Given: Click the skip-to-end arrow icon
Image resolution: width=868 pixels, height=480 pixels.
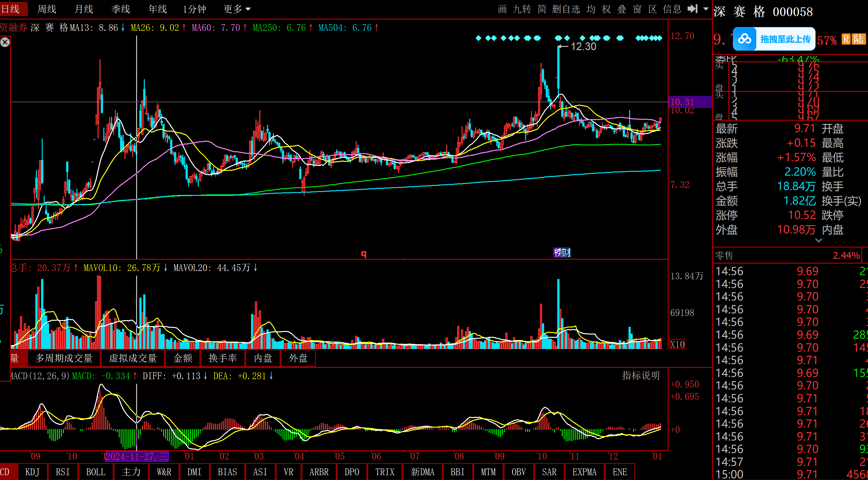Looking at the screenshot, I should coord(692,9).
